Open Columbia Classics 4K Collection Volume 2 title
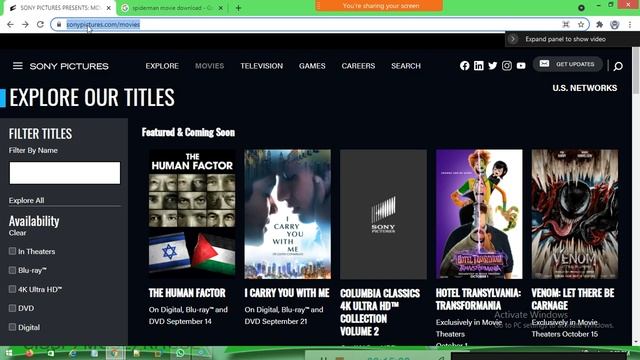The width and height of the screenshot is (640, 360). click(380, 312)
